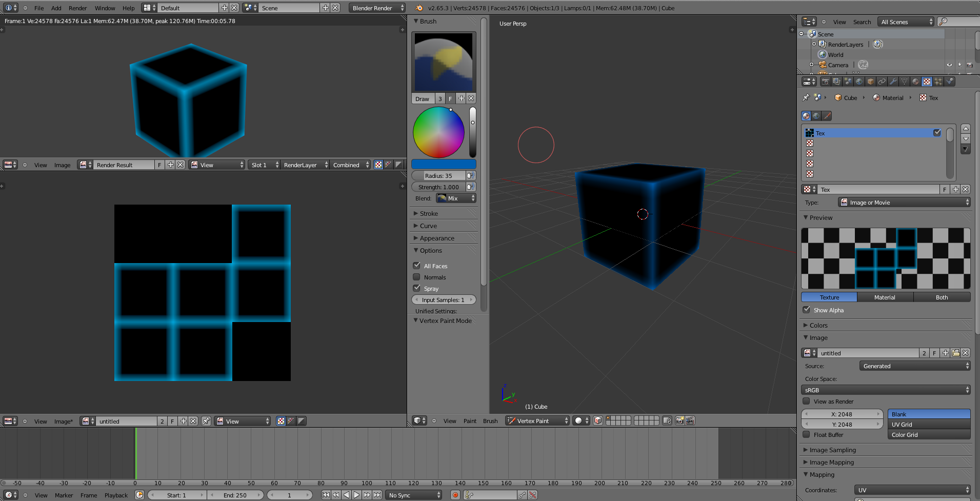Open the Render properties tab (camera icon)

pyautogui.click(x=826, y=82)
